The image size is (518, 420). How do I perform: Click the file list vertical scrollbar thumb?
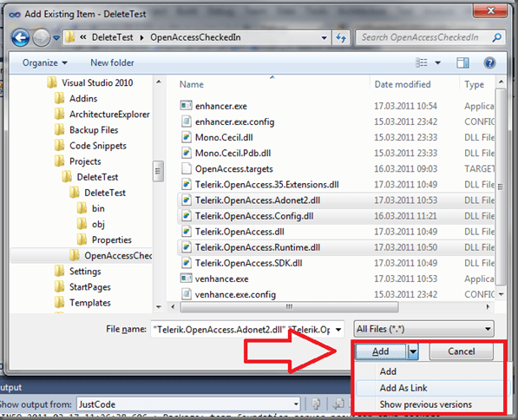coord(501,187)
